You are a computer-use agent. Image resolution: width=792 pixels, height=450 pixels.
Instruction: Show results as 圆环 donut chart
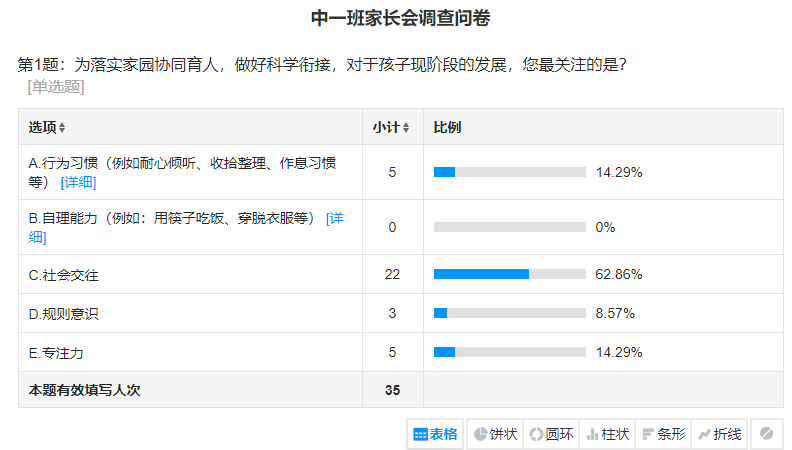(x=552, y=434)
